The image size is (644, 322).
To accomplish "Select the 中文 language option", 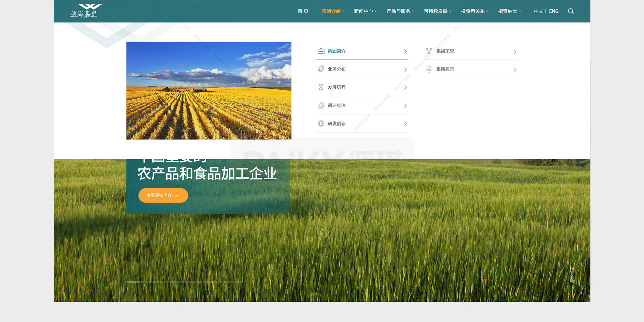I will pos(538,11).
